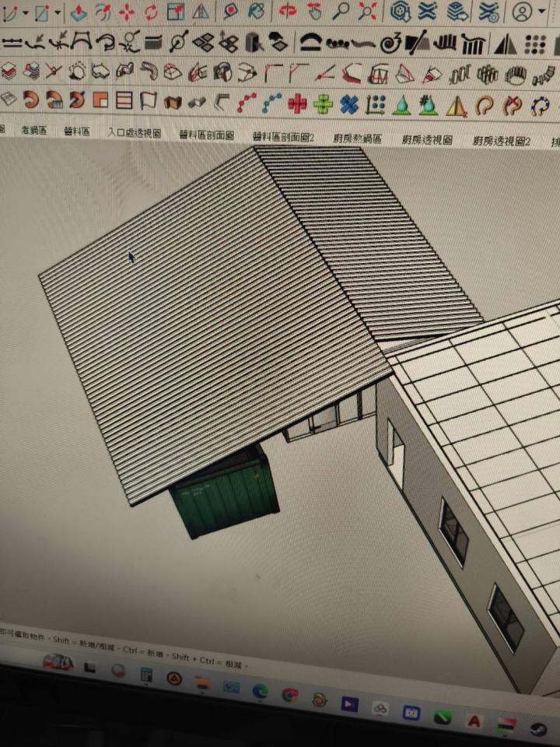The width and height of the screenshot is (560, 747).
Task: Switch to the 醬料區剖面圖2 scene tab
Action: tap(283, 137)
